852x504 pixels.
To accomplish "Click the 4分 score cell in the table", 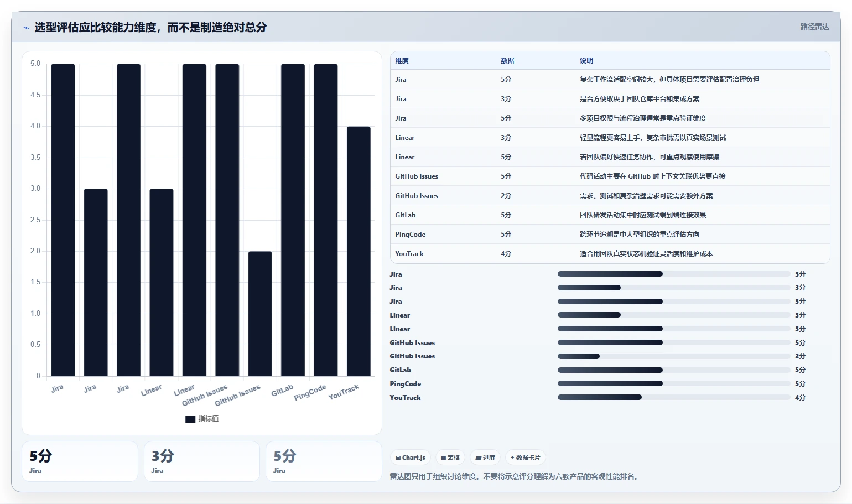I will 506,254.
